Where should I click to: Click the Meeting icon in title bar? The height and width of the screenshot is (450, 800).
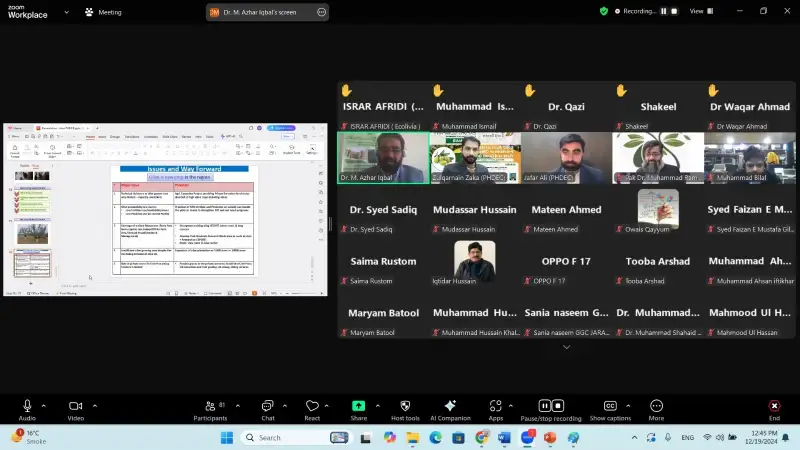(89, 12)
